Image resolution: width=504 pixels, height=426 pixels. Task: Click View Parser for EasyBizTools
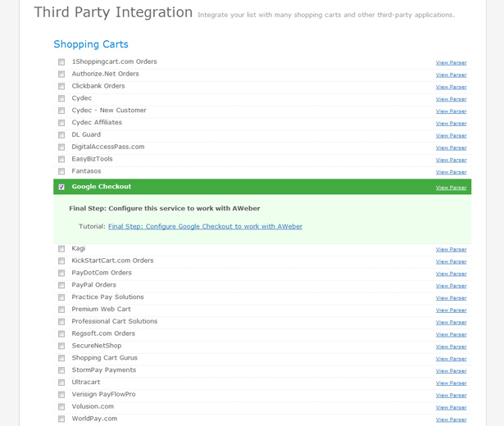(x=451, y=160)
